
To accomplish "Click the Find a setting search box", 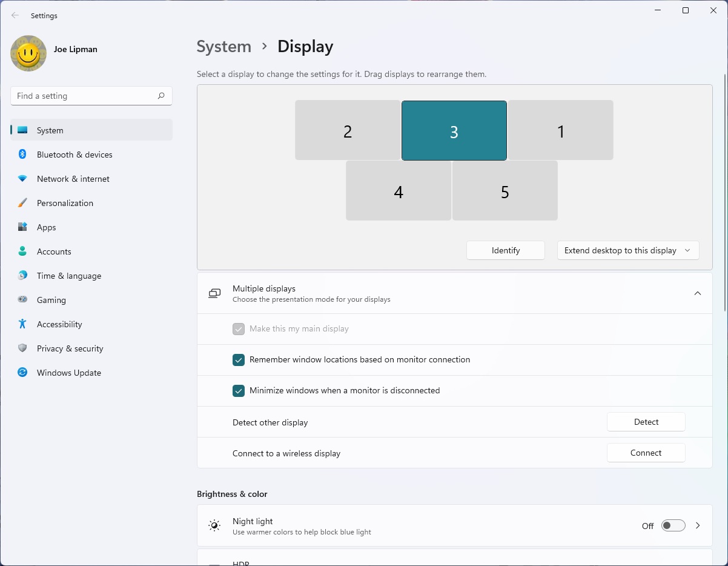I will click(85, 96).
